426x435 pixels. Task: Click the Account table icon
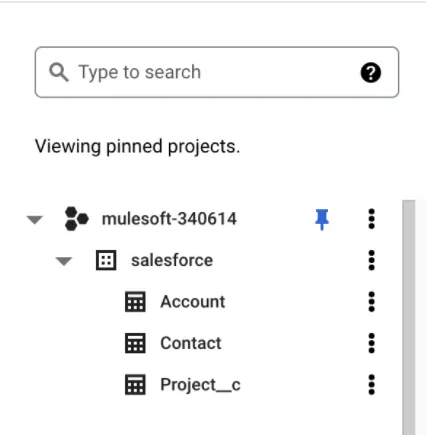pos(135,302)
